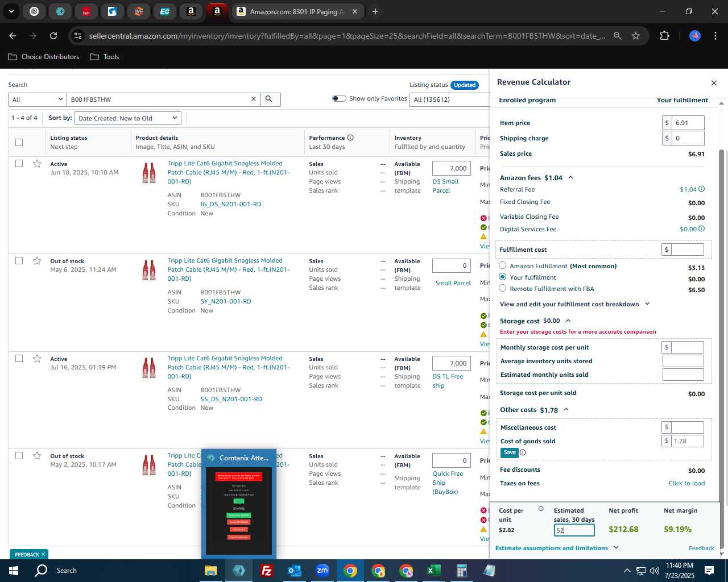The image size is (728, 582).
Task: Click product thumbnail of Jun 10 listing
Action: [149, 173]
